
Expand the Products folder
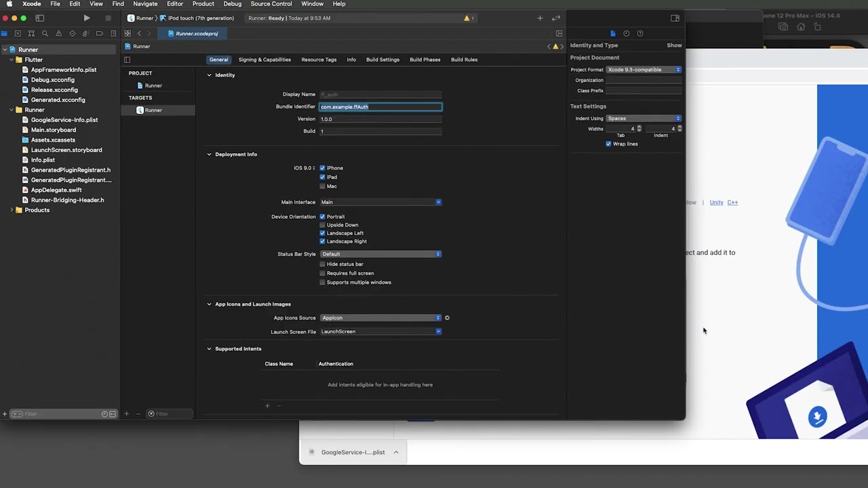(12, 210)
